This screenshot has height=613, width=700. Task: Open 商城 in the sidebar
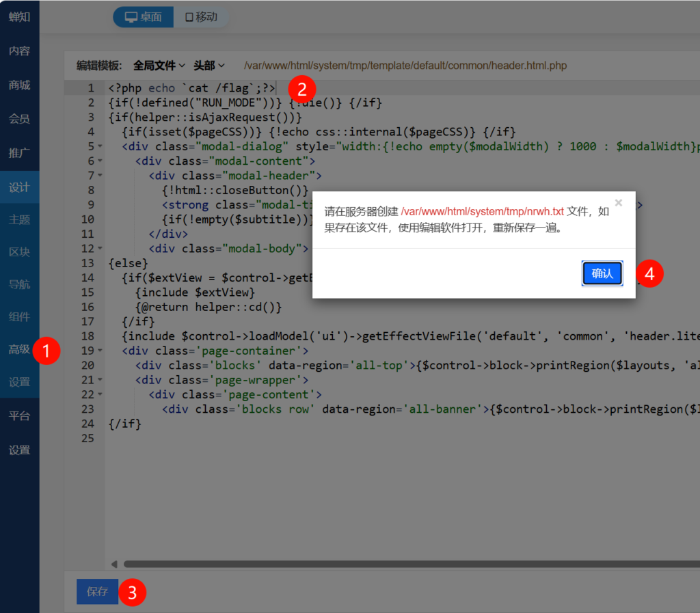tap(19, 85)
